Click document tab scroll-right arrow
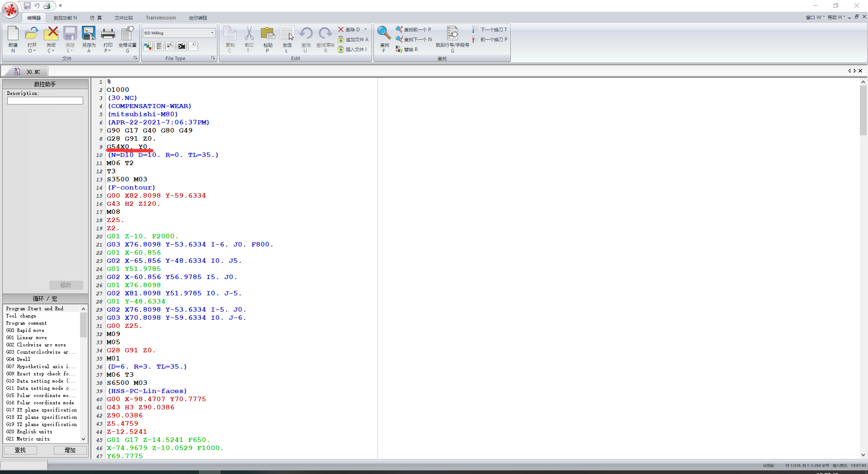Image resolution: width=868 pixels, height=474 pixels. click(855, 71)
